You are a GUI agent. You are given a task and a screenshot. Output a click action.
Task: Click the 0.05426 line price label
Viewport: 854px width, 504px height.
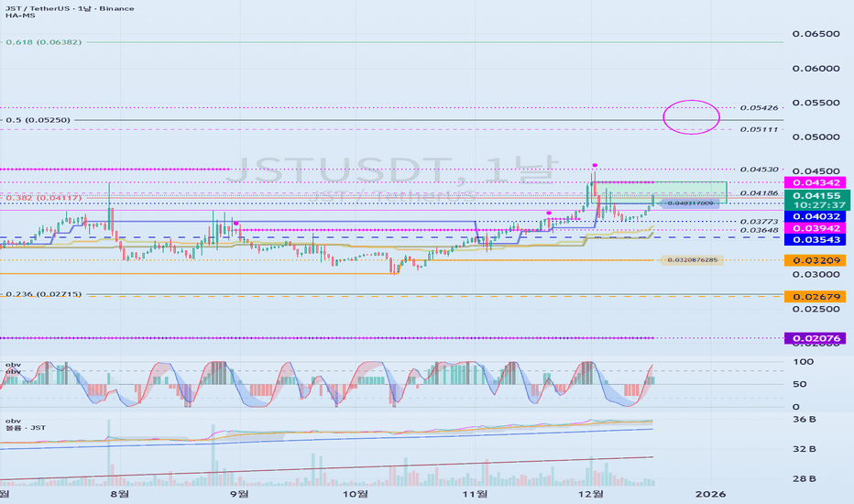click(760, 108)
